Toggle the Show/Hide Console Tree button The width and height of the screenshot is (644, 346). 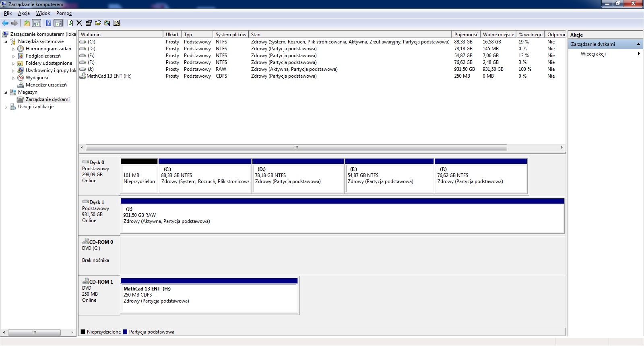pyautogui.click(x=36, y=23)
